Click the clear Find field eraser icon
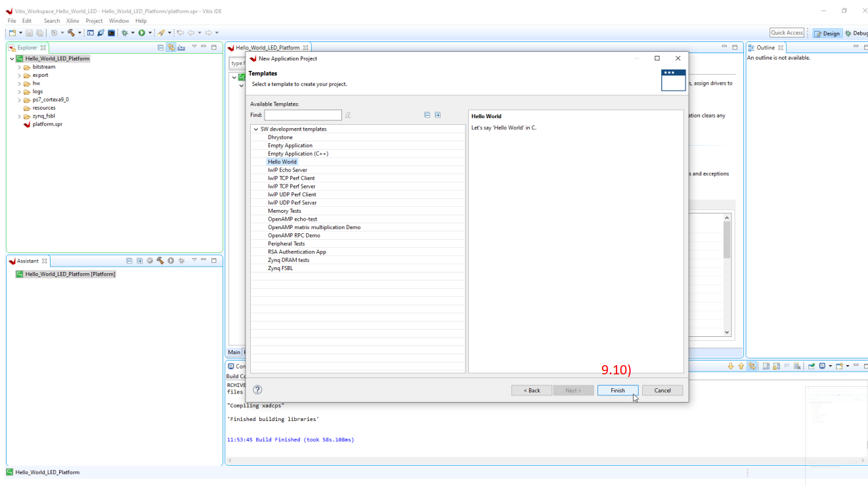 [348, 115]
